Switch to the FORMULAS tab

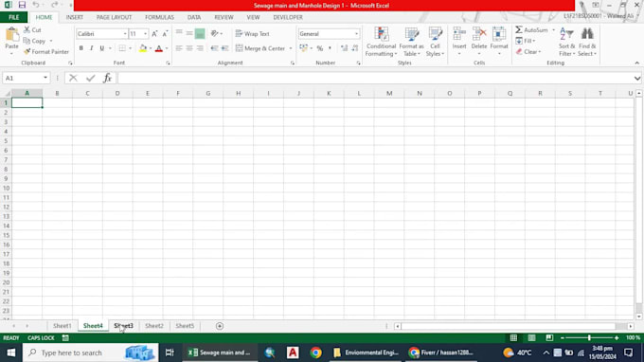[x=159, y=17]
